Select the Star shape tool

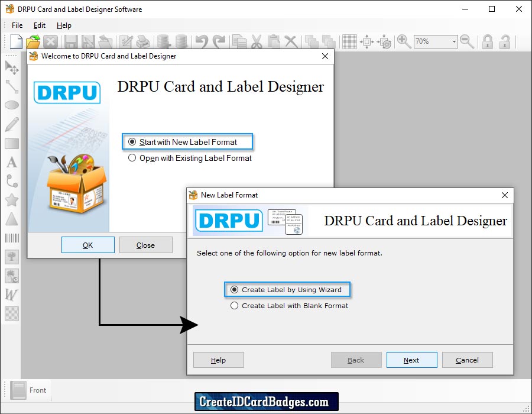pyautogui.click(x=12, y=200)
